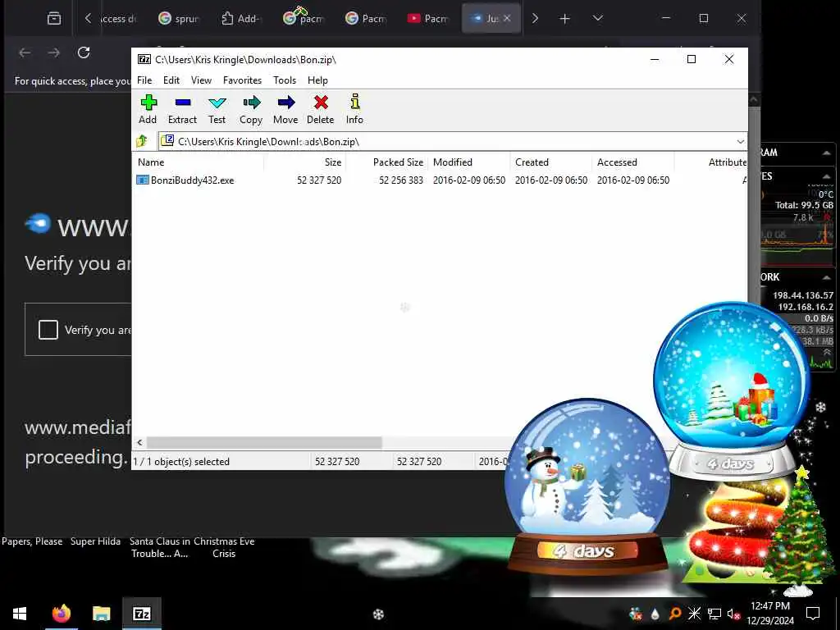
Task: Collapse the drives section showing Total: 99.5 GB
Action: pyautogui.click(x=827, y=177)
